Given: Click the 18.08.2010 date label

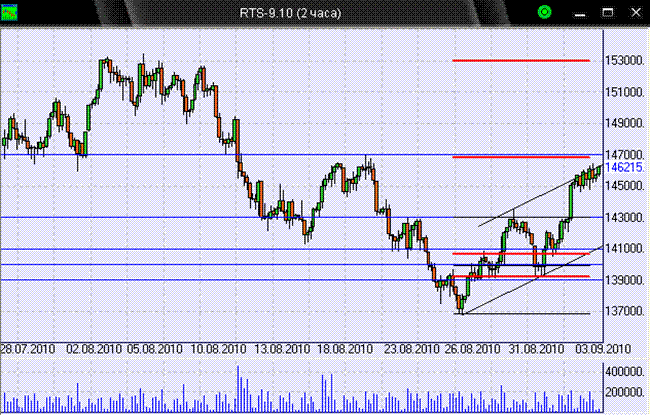Looking at the screenshot, I should (345, 349).
